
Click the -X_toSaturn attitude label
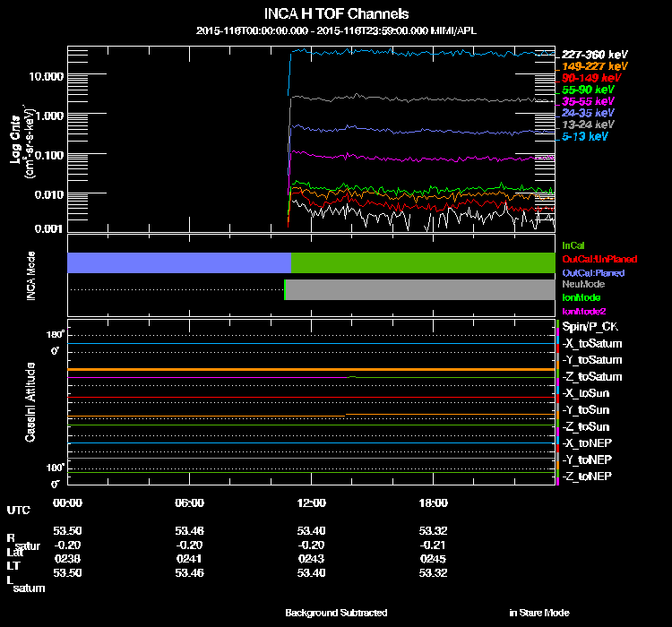coord(592,343)
